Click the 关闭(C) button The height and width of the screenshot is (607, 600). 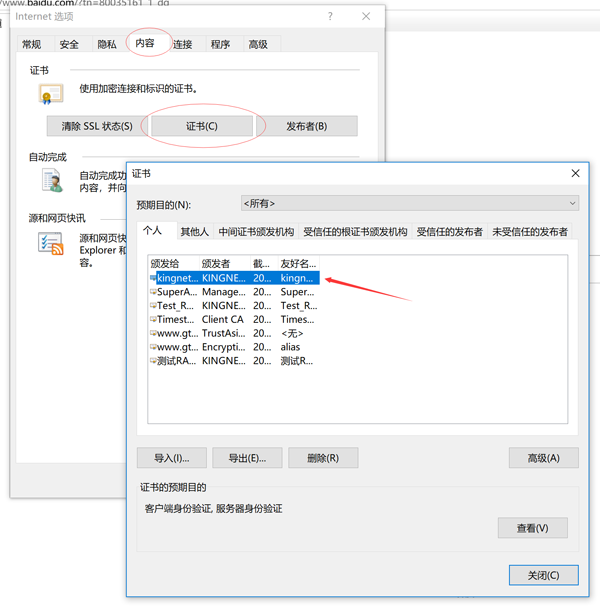[x=544, y=575]
